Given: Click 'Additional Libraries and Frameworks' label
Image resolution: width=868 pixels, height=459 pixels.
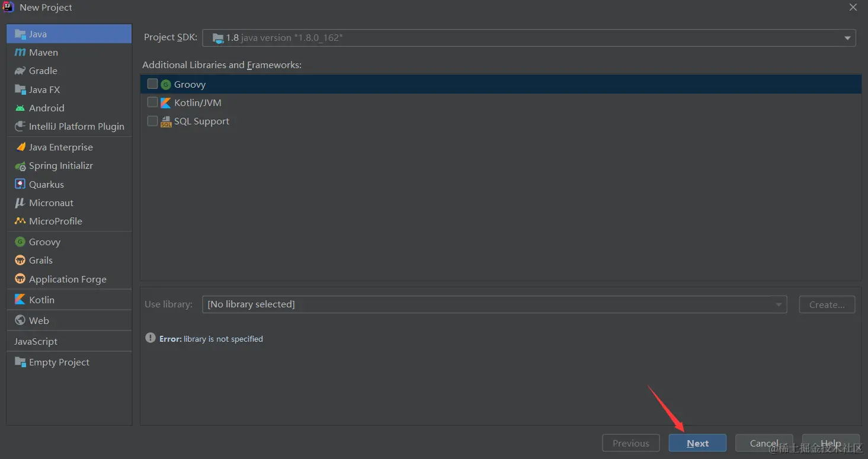Looking at the screenshot, I should [222, 65].
